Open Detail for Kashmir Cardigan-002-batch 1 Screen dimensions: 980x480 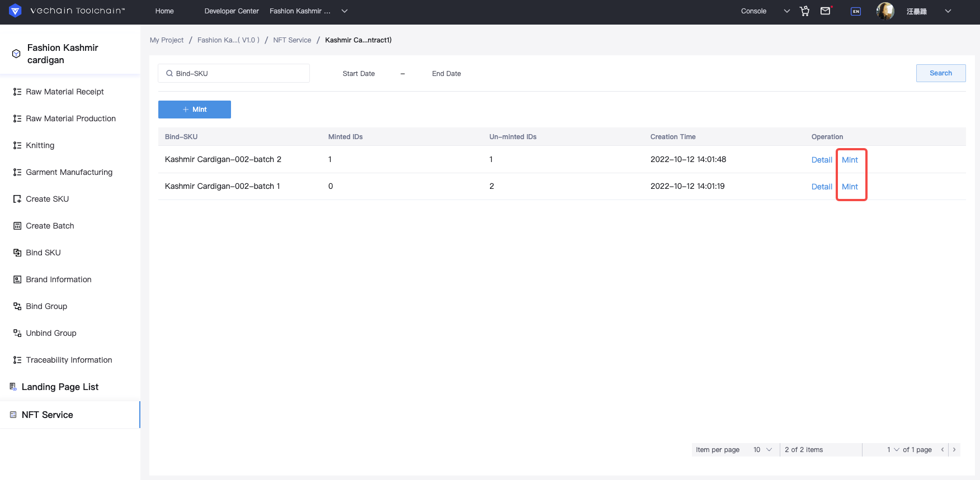(822, 187)
